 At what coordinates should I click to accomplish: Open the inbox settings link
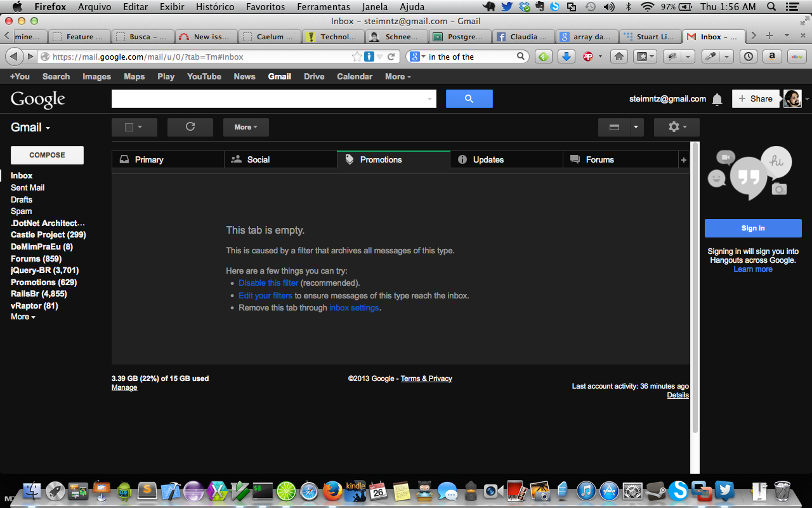click(354, 308)
